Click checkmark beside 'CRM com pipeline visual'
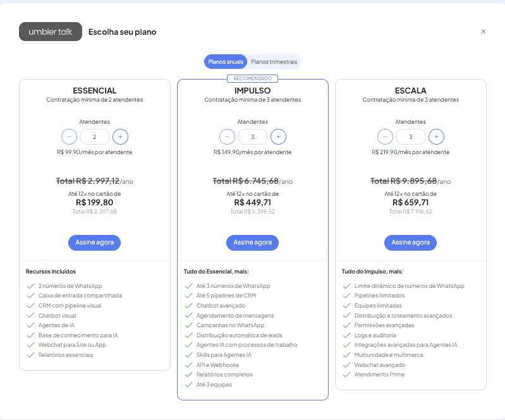 click(x=30, y=306)
